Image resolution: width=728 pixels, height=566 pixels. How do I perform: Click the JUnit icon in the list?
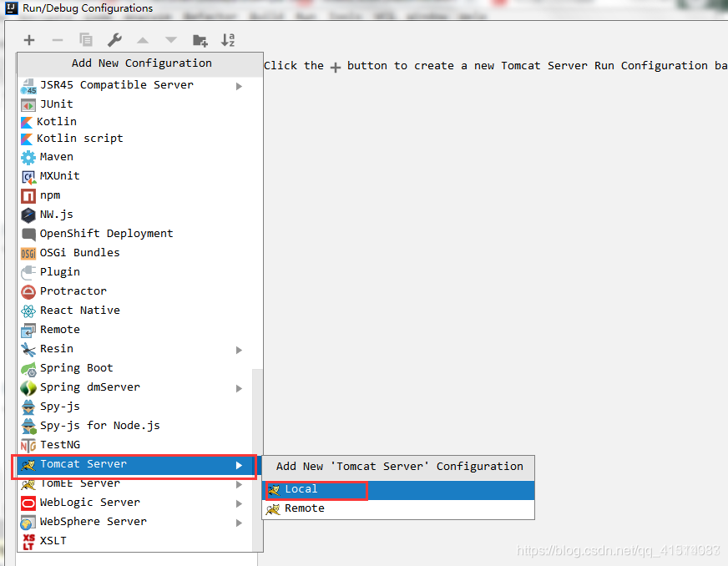(28, 105)
